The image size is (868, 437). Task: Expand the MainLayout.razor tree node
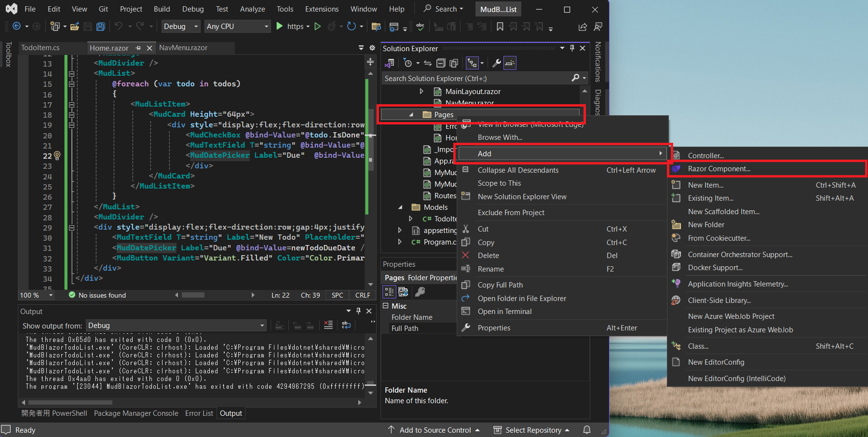[x=421, y=91]
